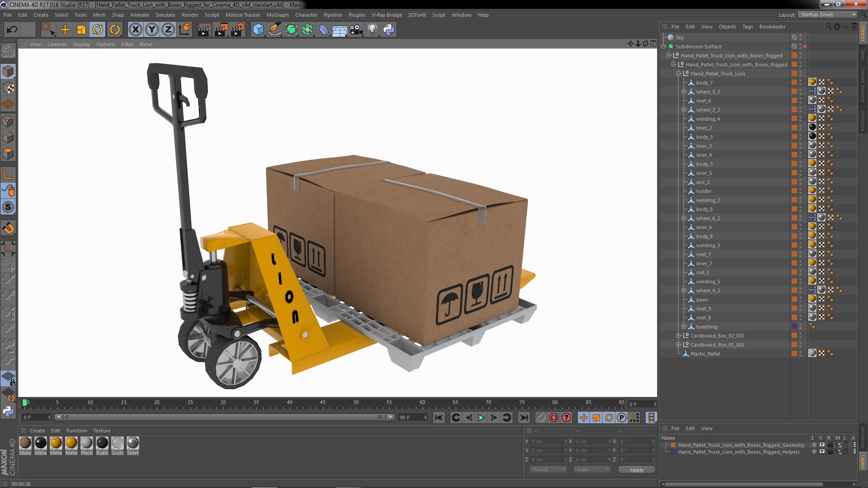
Task: Toggle Autokeying button
Action: tap(553, 418)
